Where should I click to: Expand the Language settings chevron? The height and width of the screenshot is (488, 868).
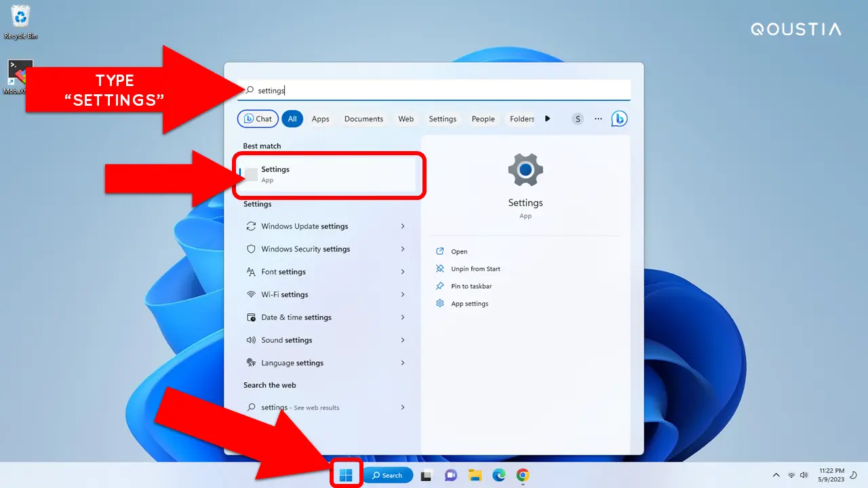click(403, 363)
